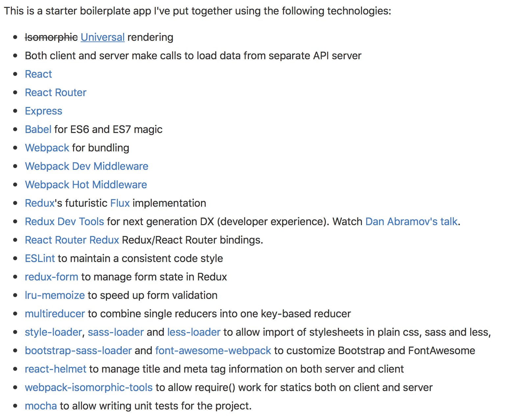Follow the Flux link
512x420 pixels.
point(120,203)
